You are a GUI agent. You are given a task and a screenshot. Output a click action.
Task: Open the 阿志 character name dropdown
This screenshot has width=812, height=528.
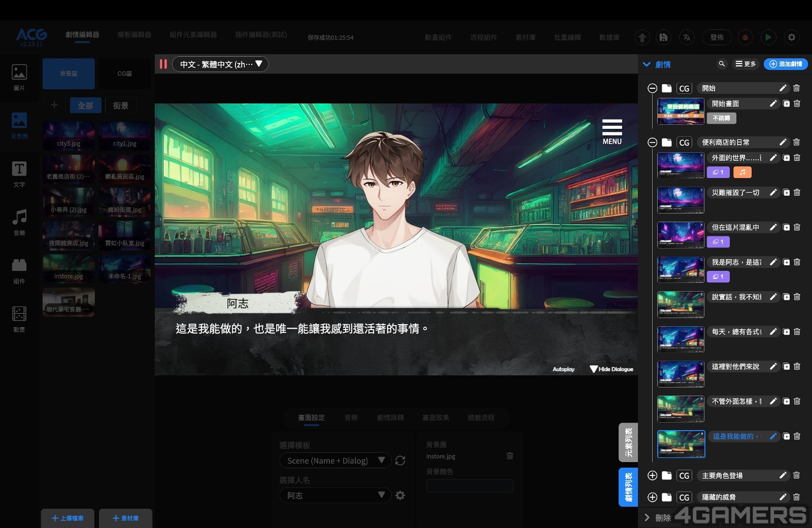335,495
